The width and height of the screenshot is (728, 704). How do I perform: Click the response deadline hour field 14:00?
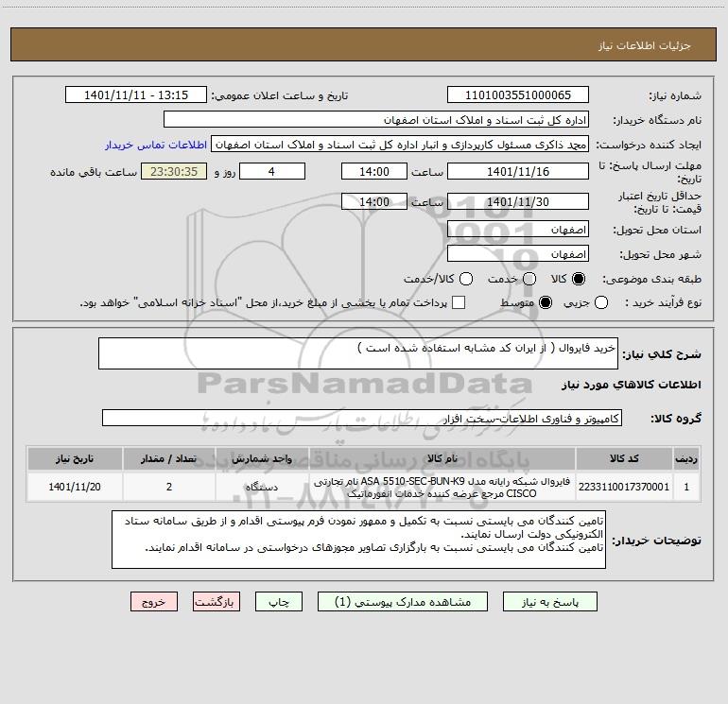[x=374, y=171]
